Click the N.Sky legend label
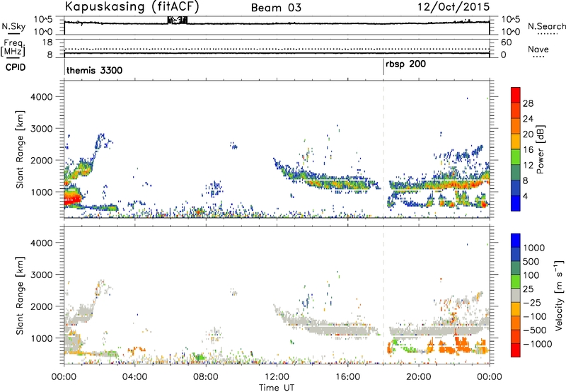 click(13, 26)
